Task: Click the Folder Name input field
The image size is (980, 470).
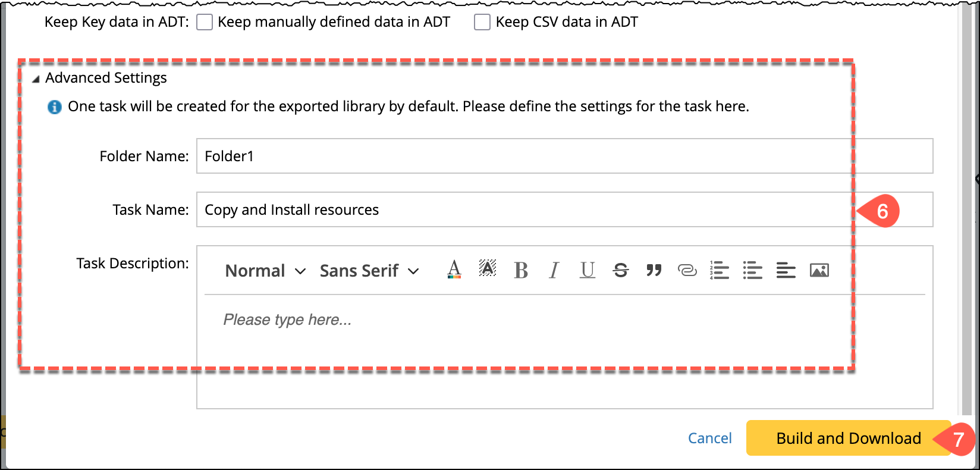Action: pyautogui.click(x=564, y=156)
